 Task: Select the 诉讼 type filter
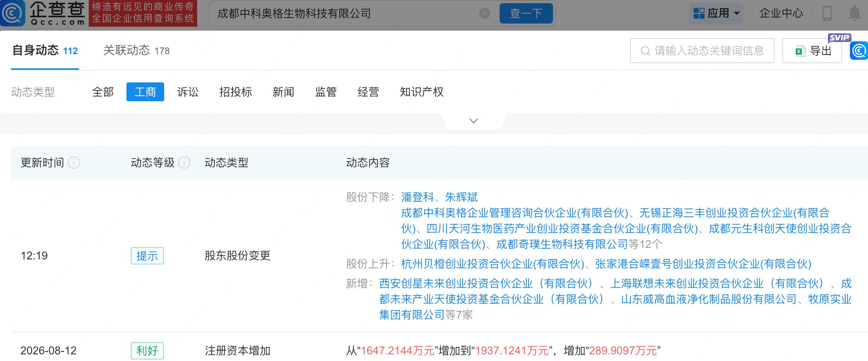[188, 92]
